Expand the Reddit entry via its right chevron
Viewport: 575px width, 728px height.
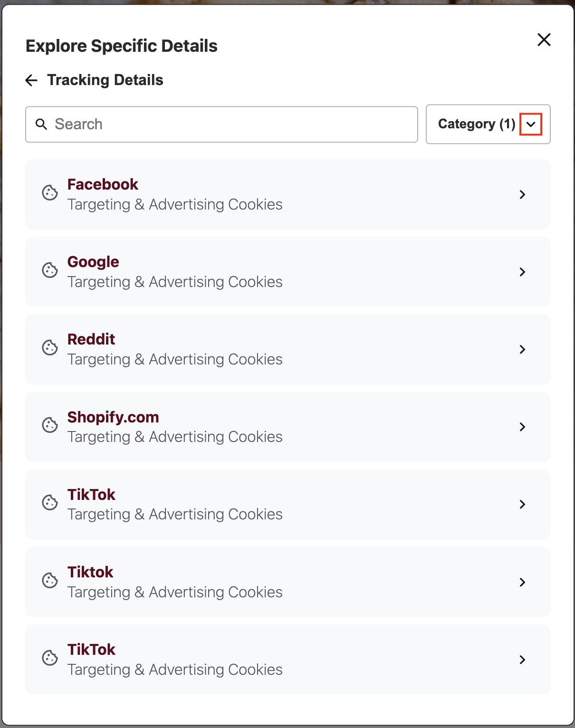tap(523, 349)
